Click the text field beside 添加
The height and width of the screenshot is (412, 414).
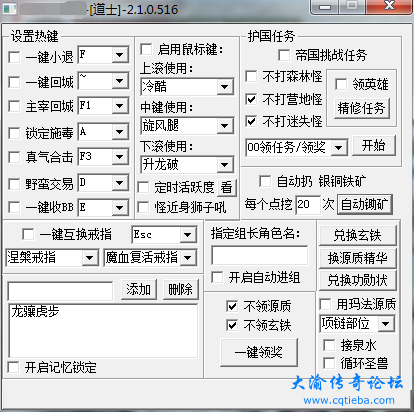60,291
